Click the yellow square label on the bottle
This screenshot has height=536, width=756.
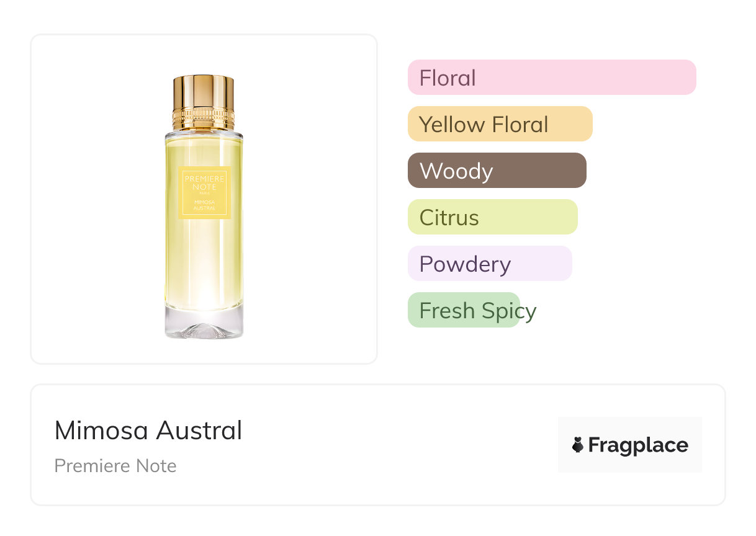tap(204, 192)
